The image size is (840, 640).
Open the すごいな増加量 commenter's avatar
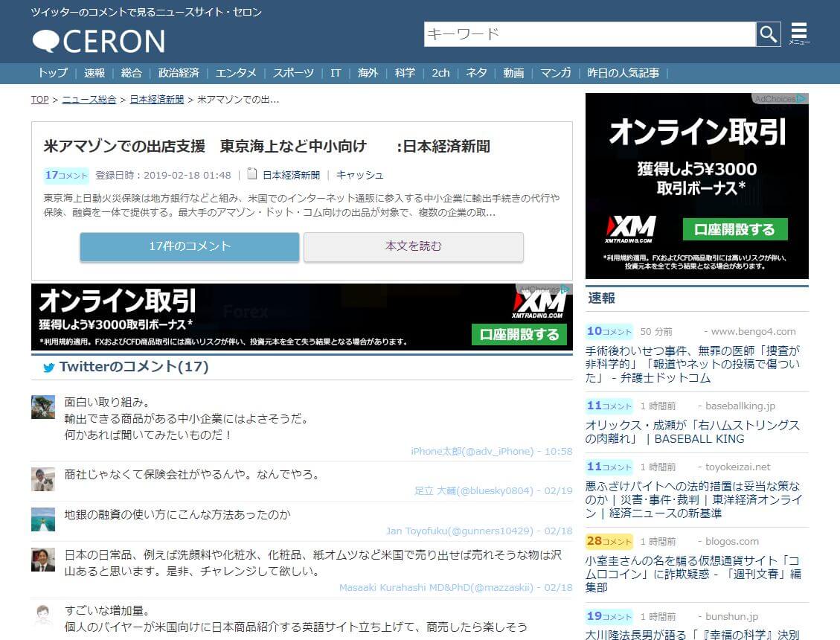pos(43,615)
